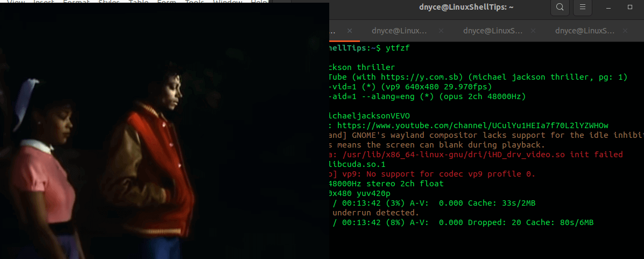Maximize the terminal window
The height and width of the screenshot is (259, 644).
click(x=630, y=8)
